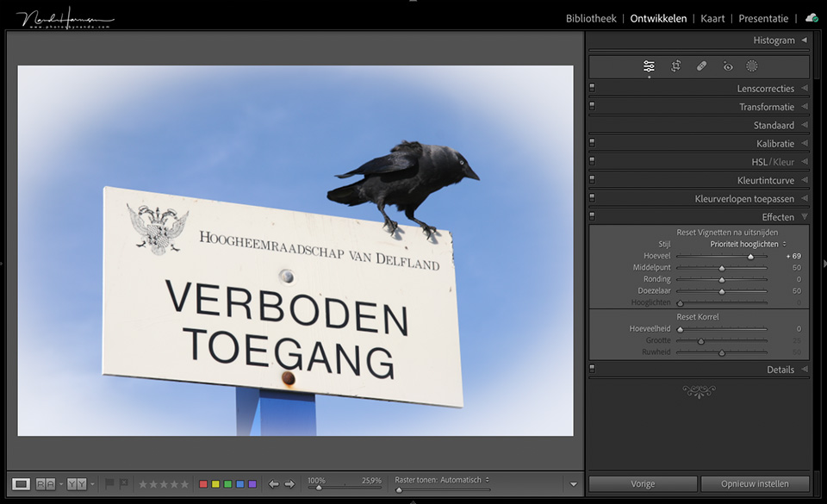Click Reset Vignetten na uitsnijden
This screenshot has height=504, width=827.
(x=727, y=233)
